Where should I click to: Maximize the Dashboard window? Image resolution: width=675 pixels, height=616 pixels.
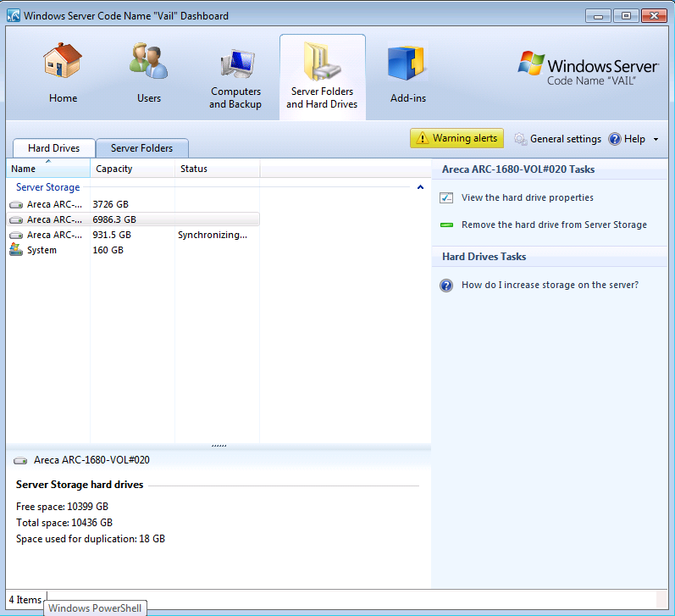(626, 16)
